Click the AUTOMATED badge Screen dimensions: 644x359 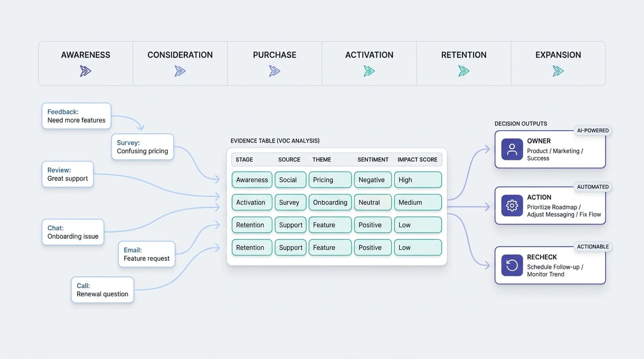click(593, 187)
